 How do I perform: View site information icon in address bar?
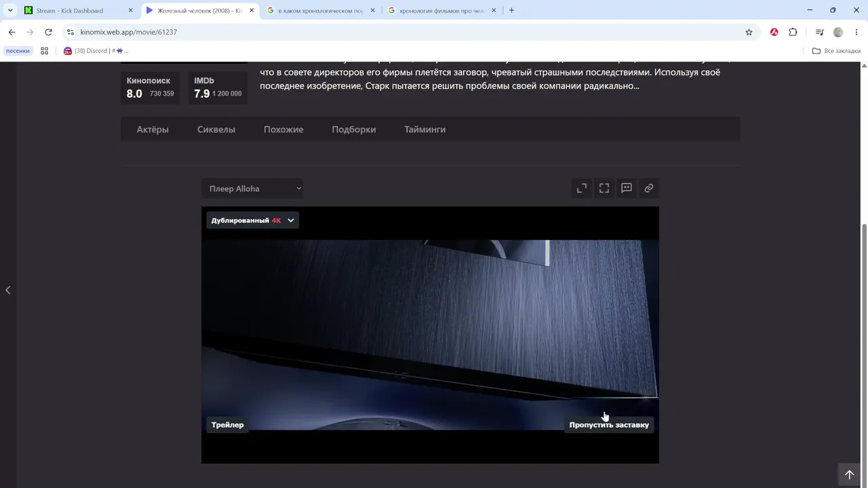[x=71, y=32]
